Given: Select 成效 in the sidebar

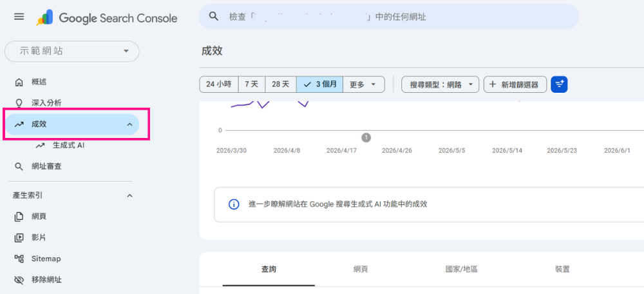Looking at the screenshot, I should point(72,124).
